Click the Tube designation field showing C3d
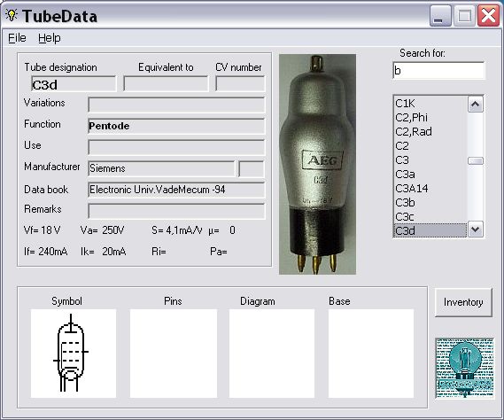The width and height of the screenshot is (504, 420). tap(74, 84)
